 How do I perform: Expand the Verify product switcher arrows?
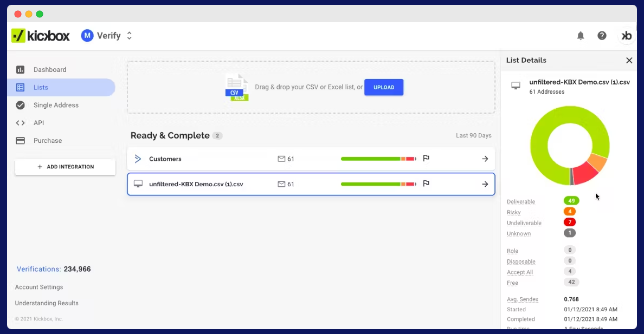pyautogui.click(x=129, y=36)
